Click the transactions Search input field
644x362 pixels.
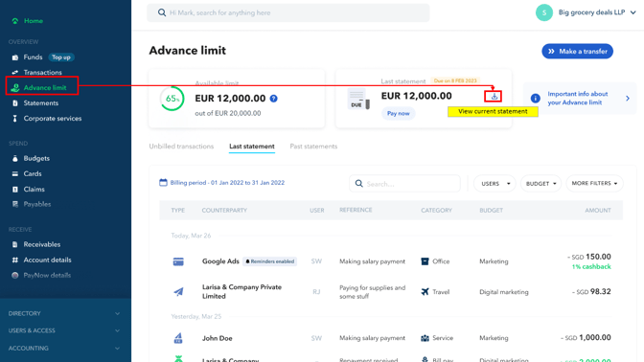click(x=404, y=184)
